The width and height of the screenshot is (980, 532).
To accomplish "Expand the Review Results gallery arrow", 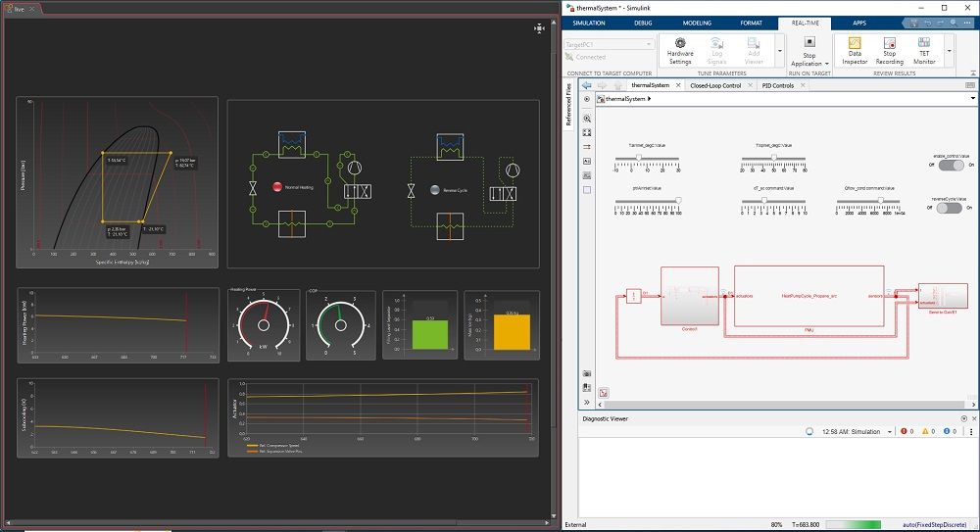I will point(950,51).
